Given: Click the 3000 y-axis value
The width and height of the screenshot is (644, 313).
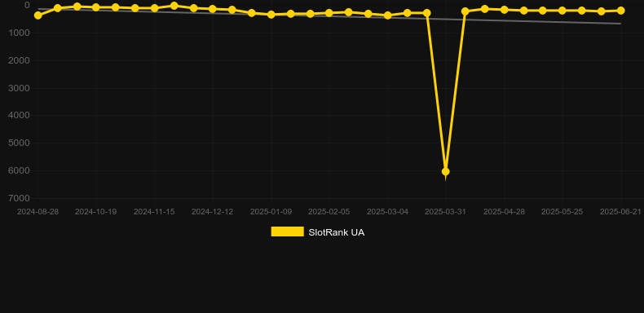Looking at the screenshot, I should pyautogui.click(x=19, y=88).
